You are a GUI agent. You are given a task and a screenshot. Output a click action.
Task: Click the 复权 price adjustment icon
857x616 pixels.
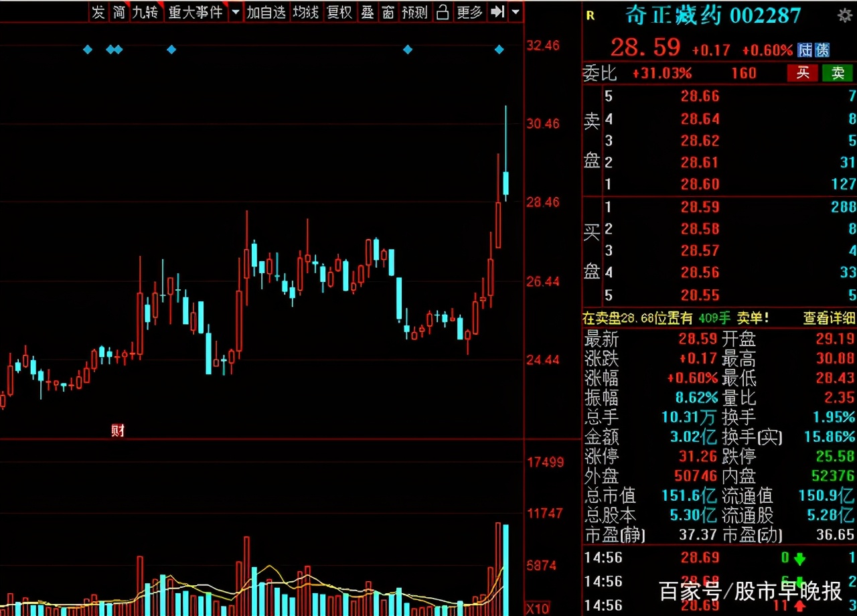tap(339, 11)
